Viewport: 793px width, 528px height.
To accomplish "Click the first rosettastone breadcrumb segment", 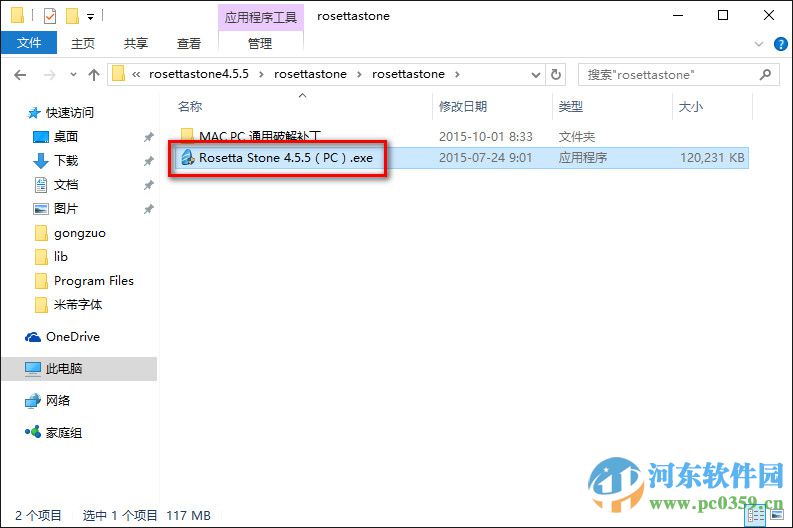I will 311,74.
